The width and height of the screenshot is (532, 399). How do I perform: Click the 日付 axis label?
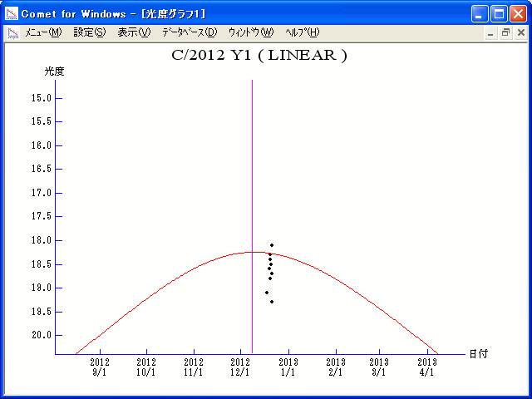[479, 354]
